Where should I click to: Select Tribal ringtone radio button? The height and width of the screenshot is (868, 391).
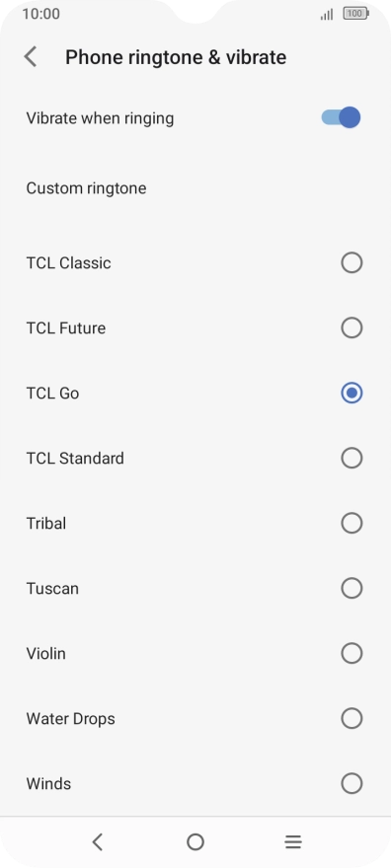coord(352,523)
